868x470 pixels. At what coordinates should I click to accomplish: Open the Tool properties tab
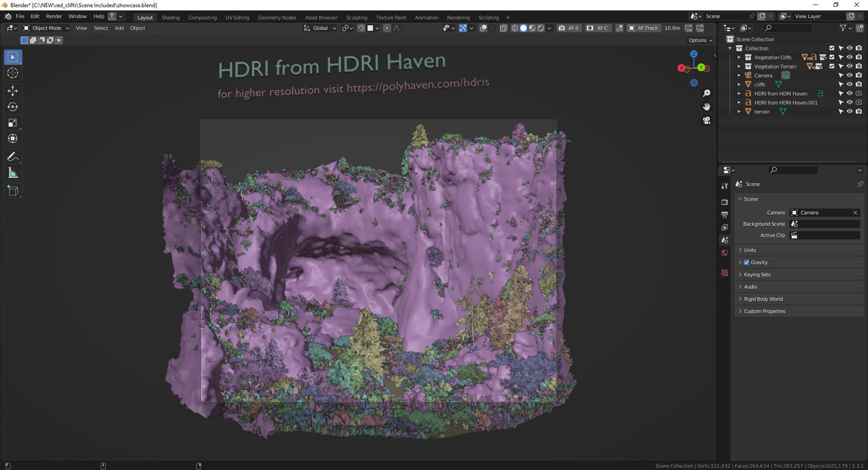pos(725,186)
